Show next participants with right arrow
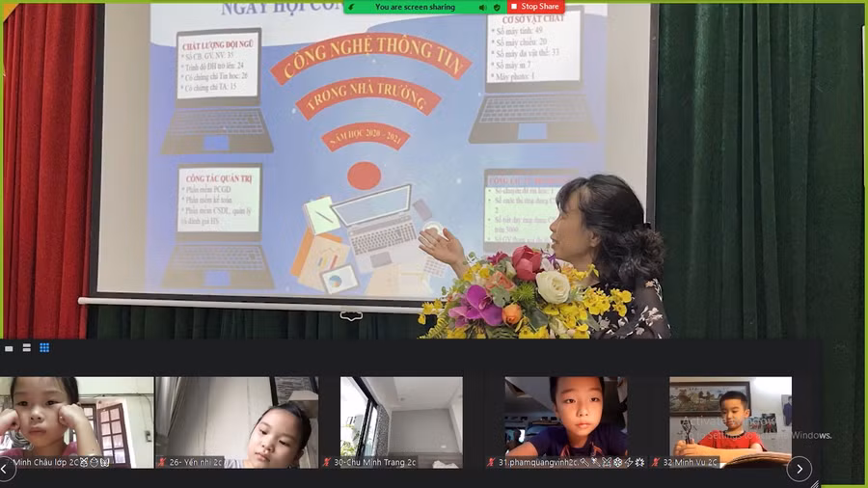 pyautogui.click(x=800, y=469)
